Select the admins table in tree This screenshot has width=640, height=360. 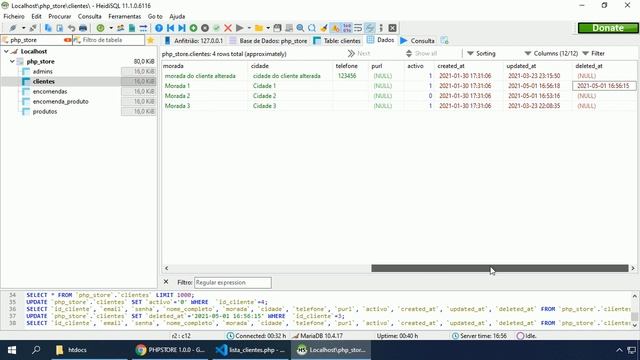coord(42,71)
